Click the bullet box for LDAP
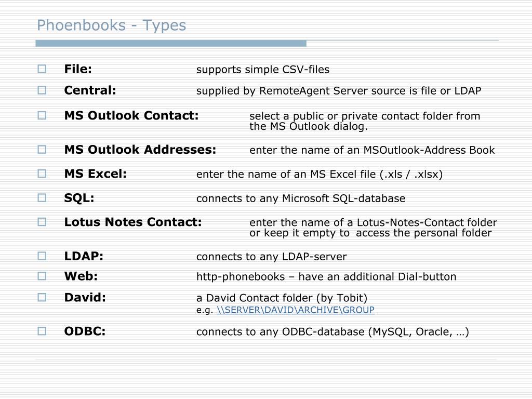The width and height of the screenshot is (532, 399). (42, 256)
